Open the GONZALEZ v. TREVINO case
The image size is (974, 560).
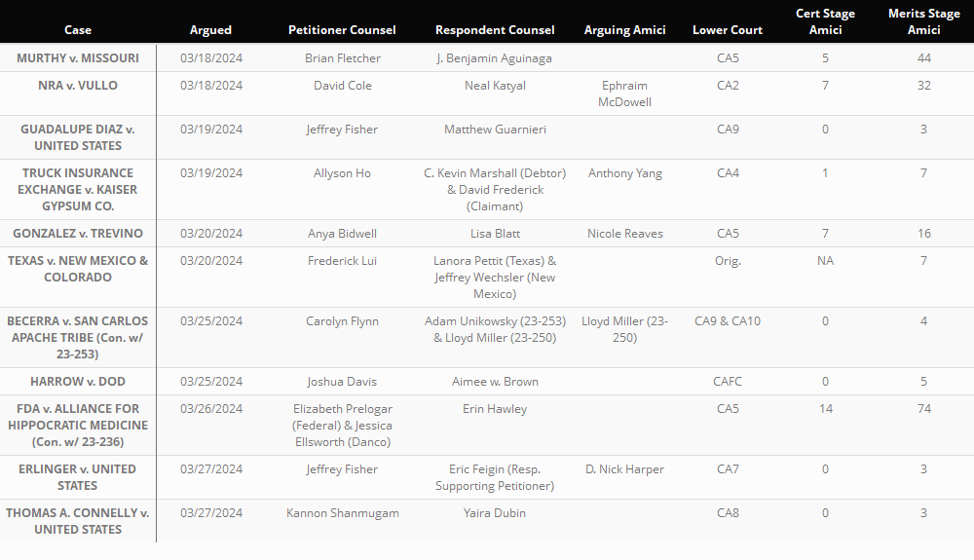78,234
